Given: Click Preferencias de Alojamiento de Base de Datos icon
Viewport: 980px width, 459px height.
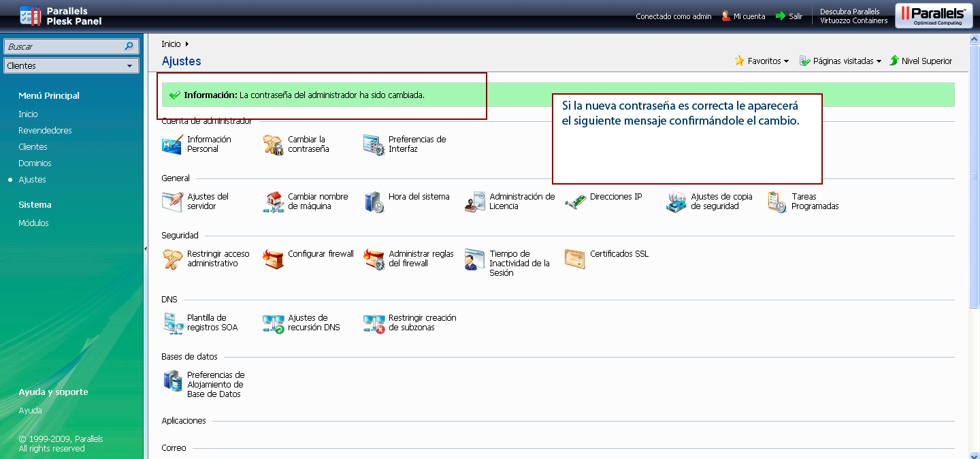Looking at the screenshot, I should (173, 380).
